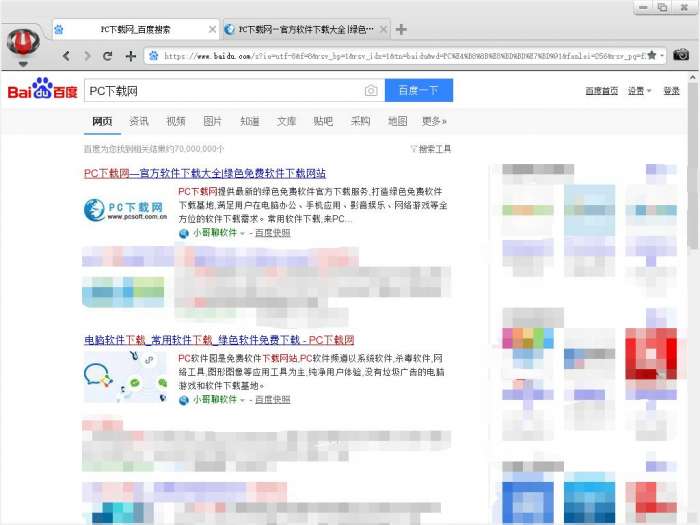Click the 登录 link
This screenshot has width=700, height=525.
pyautogui.click(x=671, y=91)
